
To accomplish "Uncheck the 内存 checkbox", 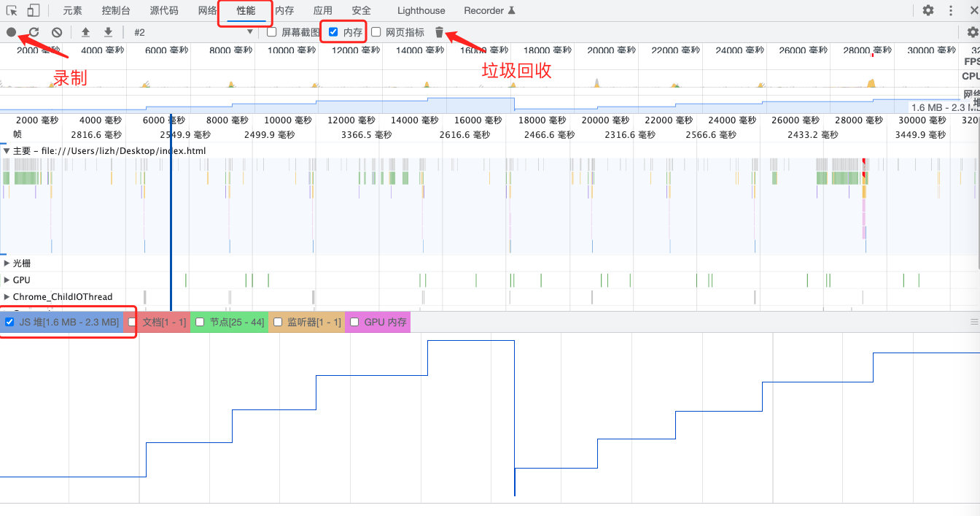I will [x=333, y=32].
